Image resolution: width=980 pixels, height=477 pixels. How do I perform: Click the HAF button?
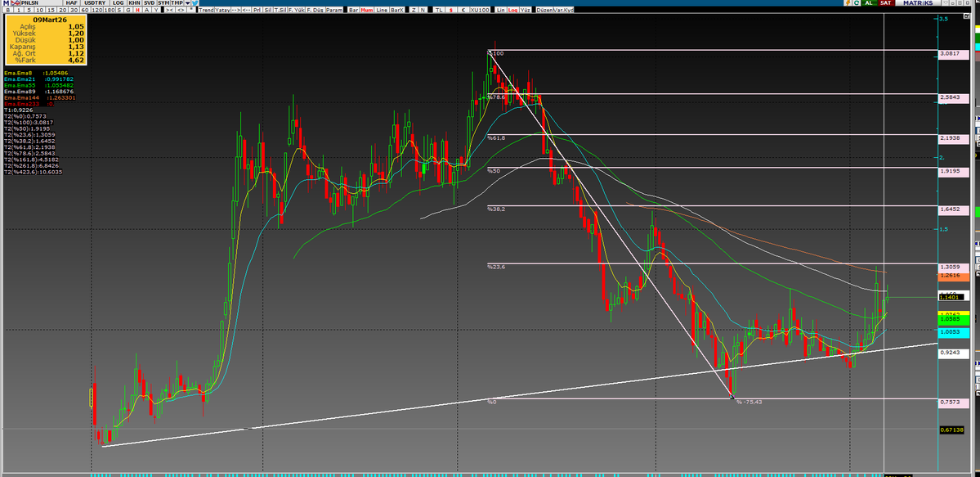(71, 3)
